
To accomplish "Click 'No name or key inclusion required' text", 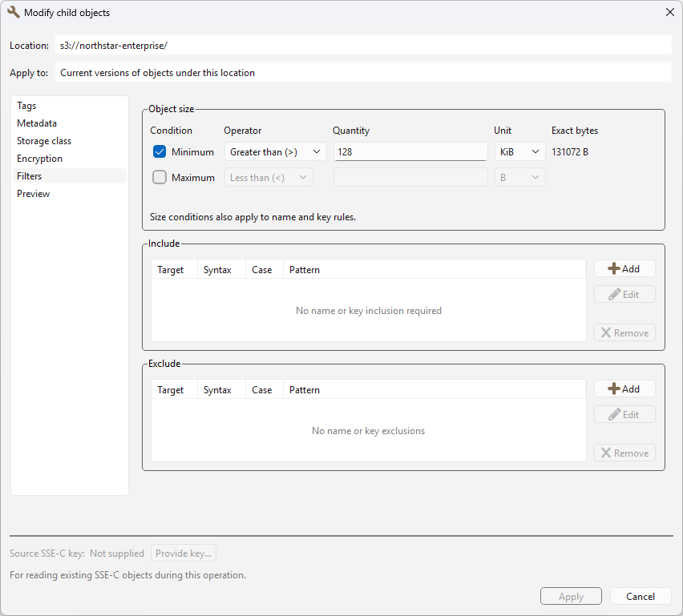I will coord(369,311).
